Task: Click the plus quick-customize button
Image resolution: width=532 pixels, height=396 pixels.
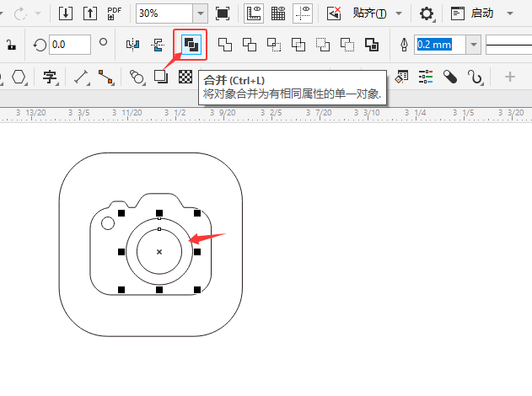Action: click(x=509, y=77)
